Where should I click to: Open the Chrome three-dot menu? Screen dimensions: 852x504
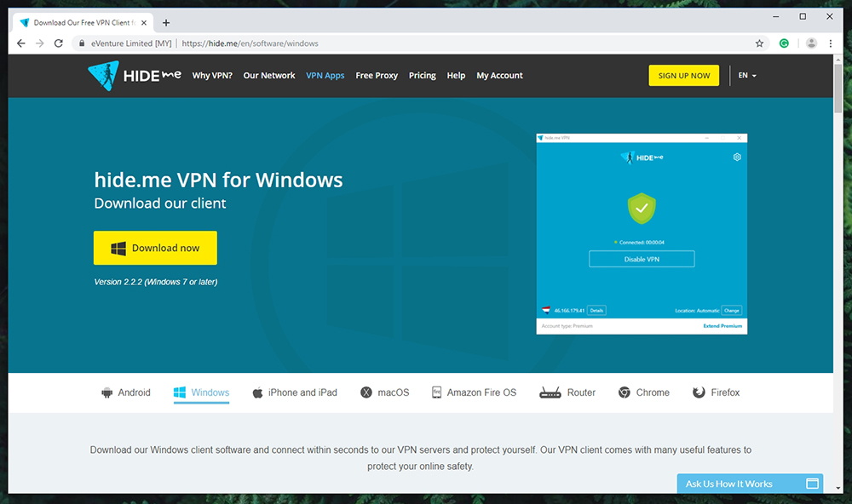click(x=831, y=43)
